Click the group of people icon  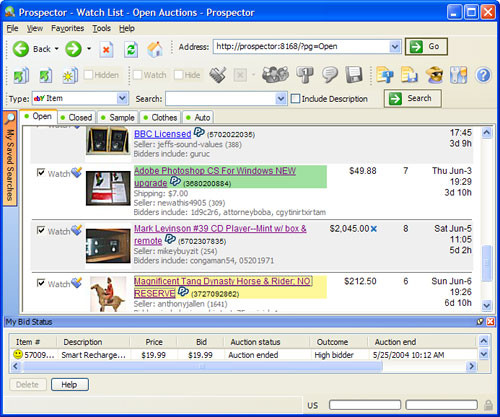click(275, 74)
